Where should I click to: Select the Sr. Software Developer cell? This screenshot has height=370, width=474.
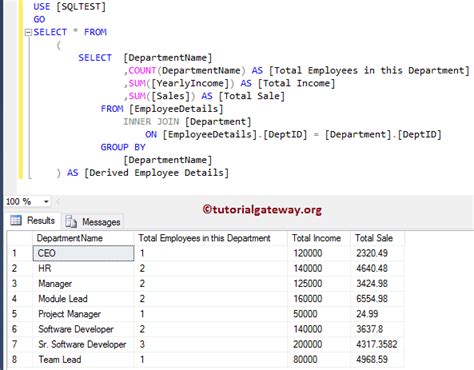(x=83, y=344)
